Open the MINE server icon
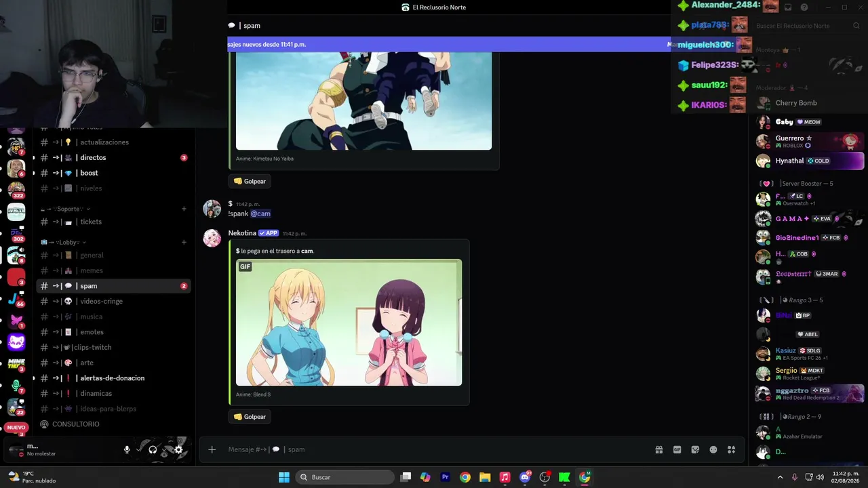Screen dimensions: 868x488 coord(16,365)
